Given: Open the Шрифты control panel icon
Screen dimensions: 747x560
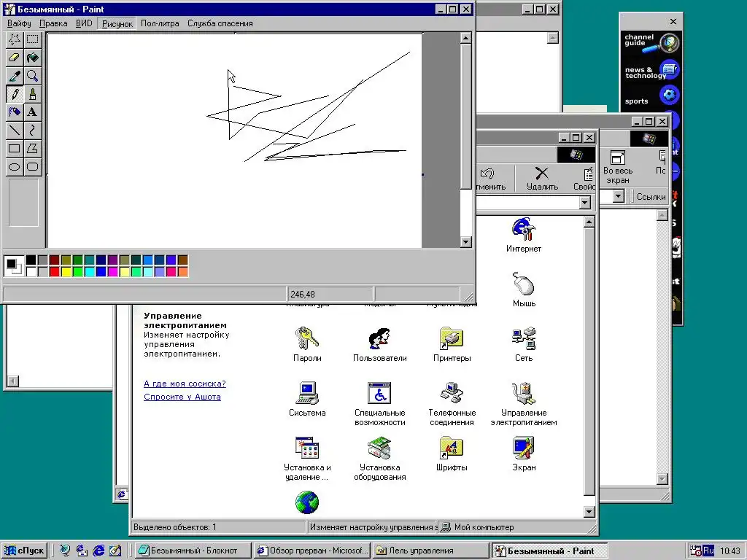Looking at the screenshot, I should (452, 454).
